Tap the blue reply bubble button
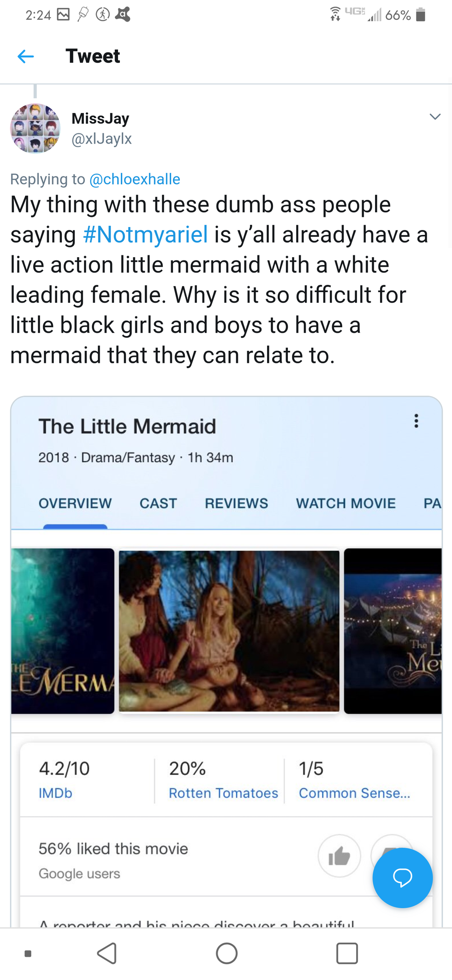 pyautogui.click(x=403, y=878)
